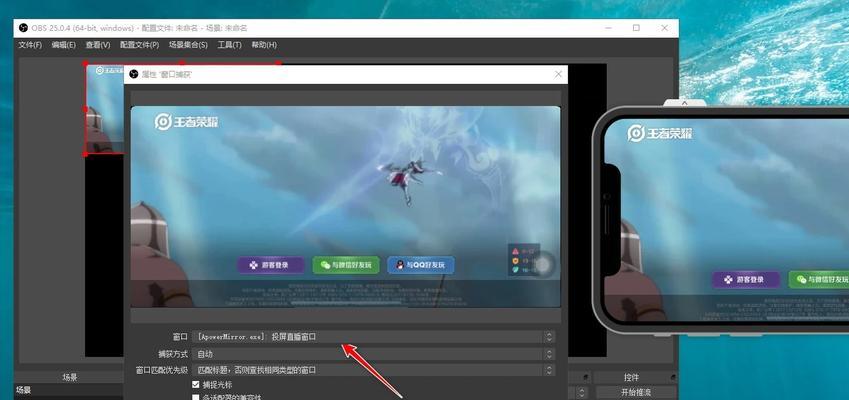
Task: Click the 控件 dock header
Action: (631, 377)
